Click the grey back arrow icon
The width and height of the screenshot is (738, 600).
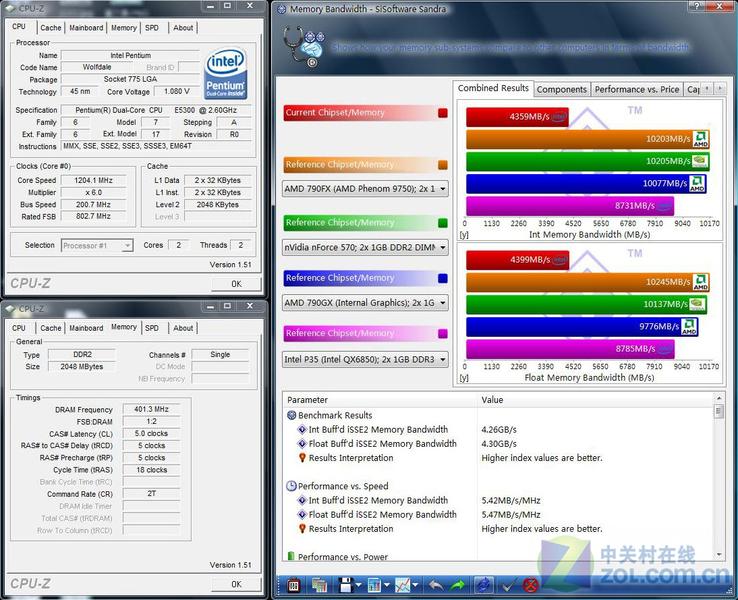[x=436, y=585]
